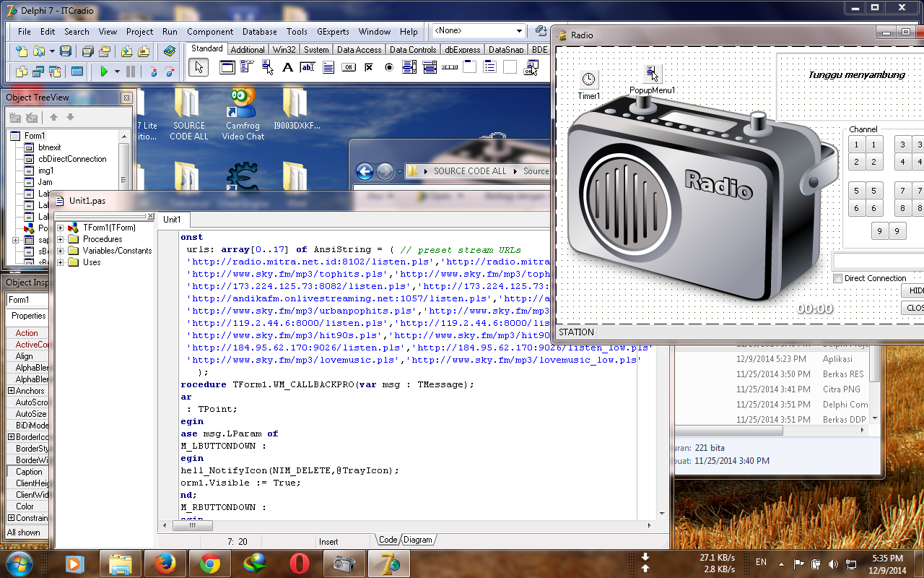Select the Button component on the Standard palette

(349, 66)
